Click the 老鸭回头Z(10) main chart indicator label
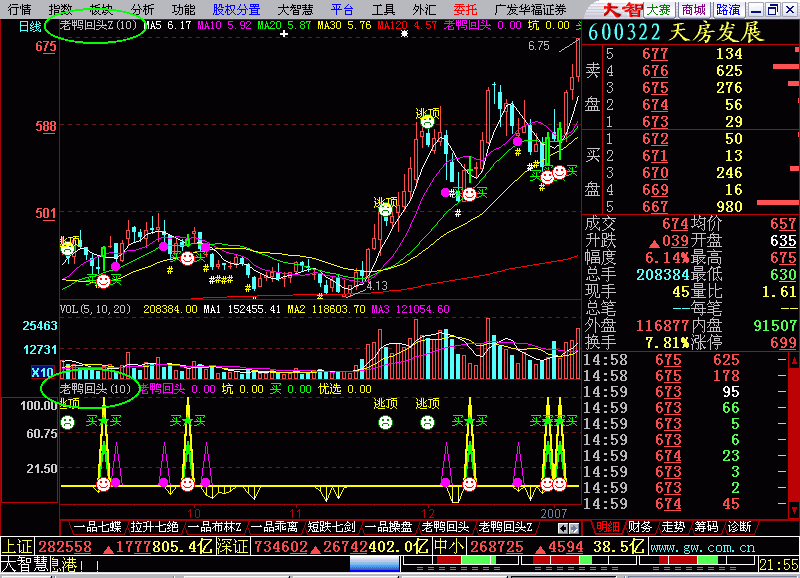 97,25
